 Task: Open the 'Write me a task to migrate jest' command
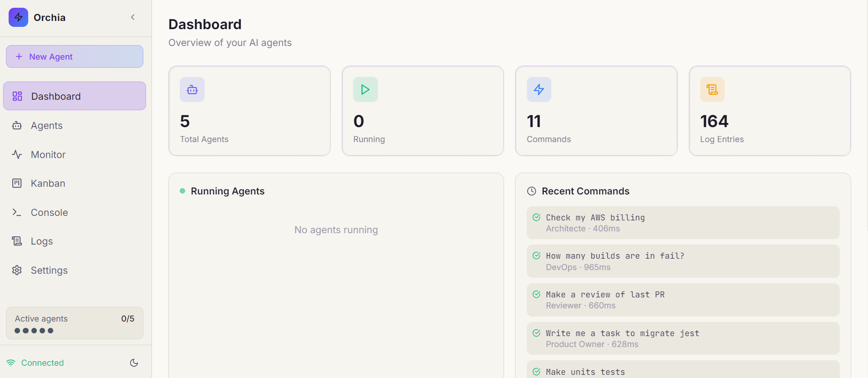(683, 338)
